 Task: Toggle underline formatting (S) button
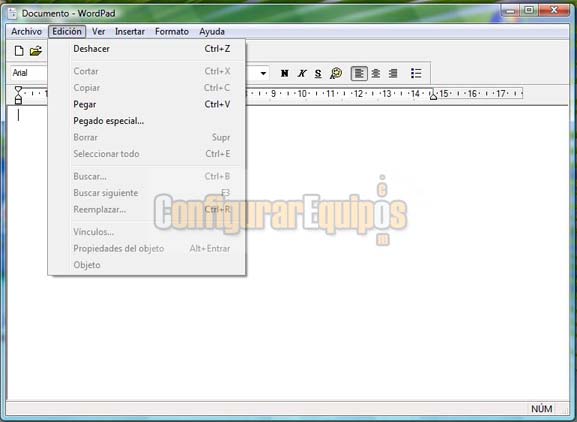coord(318,73)
